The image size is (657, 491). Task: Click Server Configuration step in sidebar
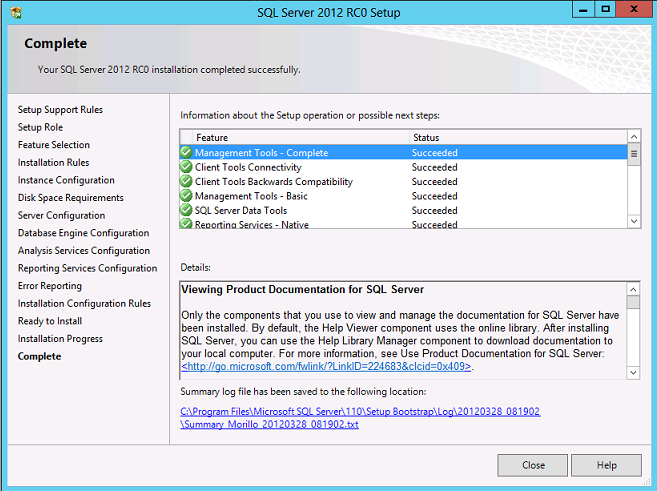[x=62, y=215]
